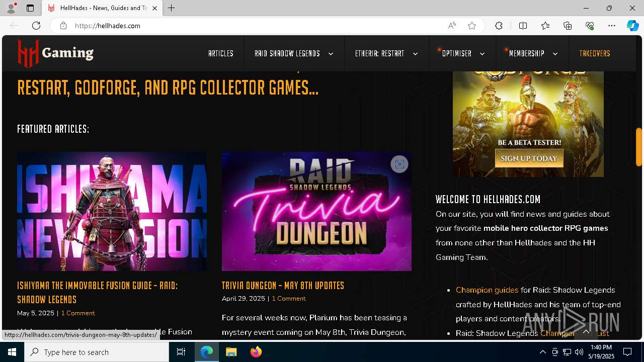Click the scroll-to-top arrow button
Image resolution: width=644 pixels, height=362 pixels.
(586, 332)
